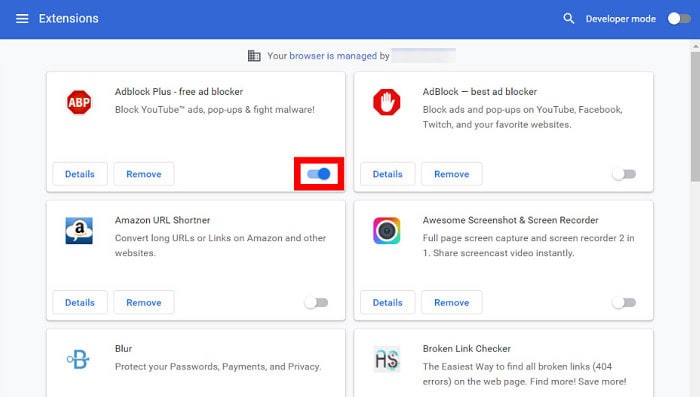Click the Awesome Screenshot camera icon
The height and width of the screenshot is (397, 700).
[x=387, y=230]
